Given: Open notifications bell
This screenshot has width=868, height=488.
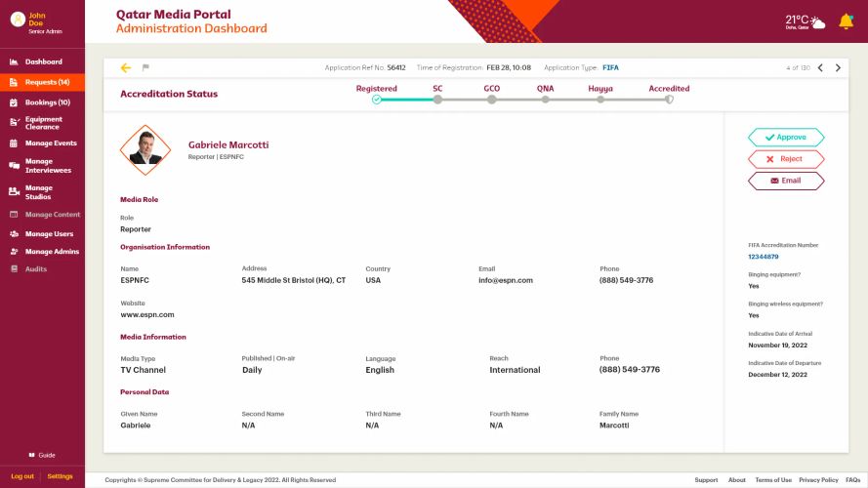Looking at the screenshot, I should coord(846,21).
